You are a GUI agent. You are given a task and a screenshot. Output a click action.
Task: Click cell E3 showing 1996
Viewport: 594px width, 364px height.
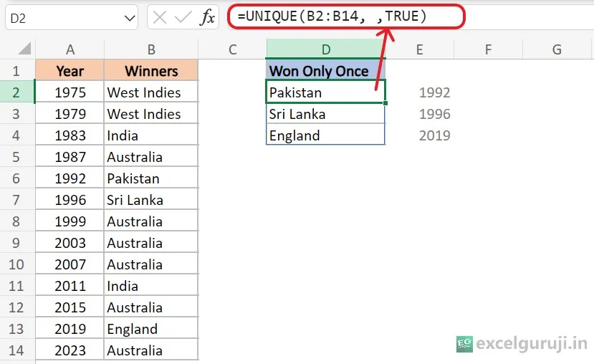(x=419, y=114)
